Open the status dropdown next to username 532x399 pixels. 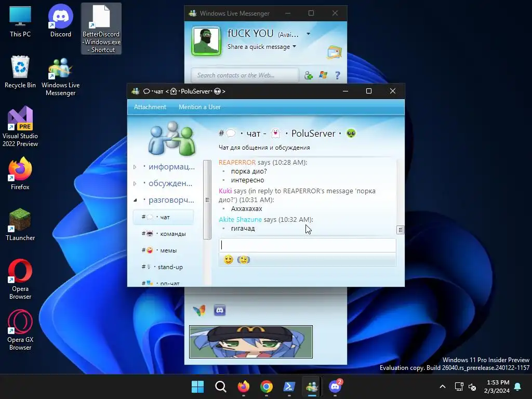[x=308, y=34]
